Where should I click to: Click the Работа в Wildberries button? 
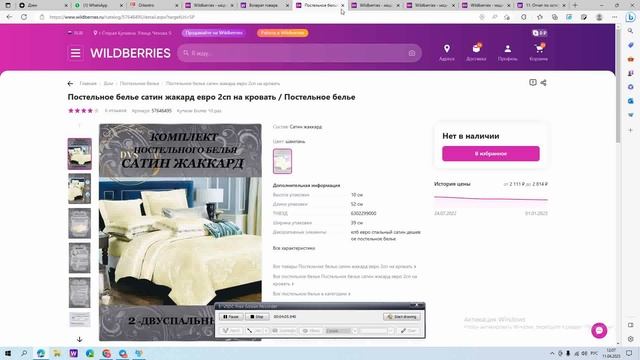point(282,33)
